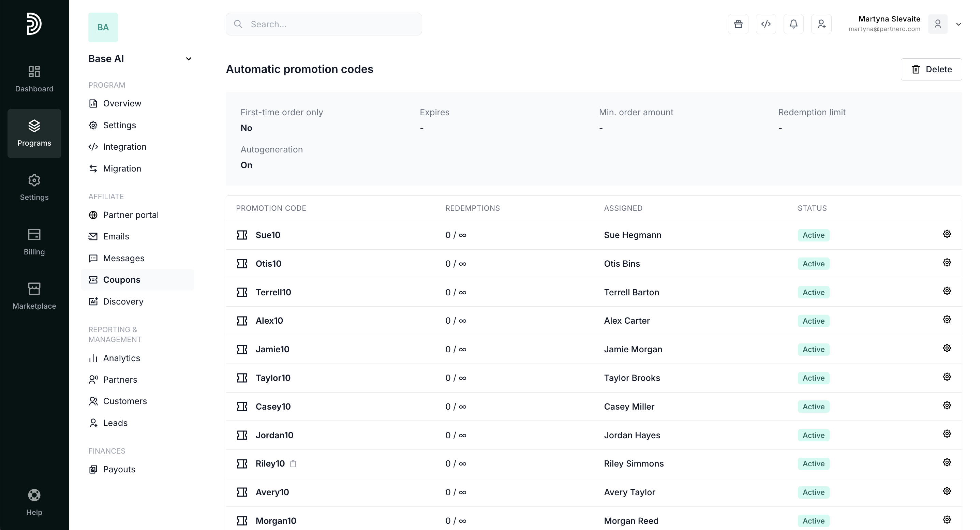The width and height of the screenshot is (980, 530).
Task: Open Analytics in reporting section
Action: click(121, 358)
